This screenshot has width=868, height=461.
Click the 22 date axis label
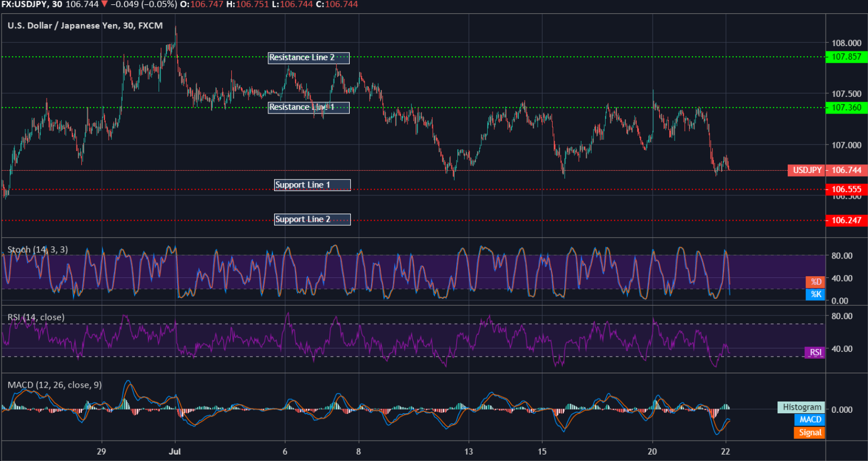[x=726, y=451]
